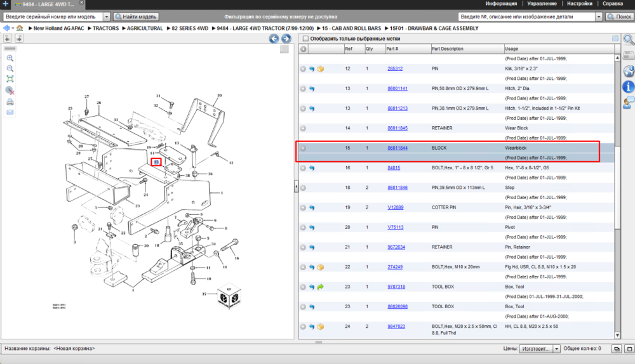Open the magnifier search in the right sidebar

tap(629, 40)
